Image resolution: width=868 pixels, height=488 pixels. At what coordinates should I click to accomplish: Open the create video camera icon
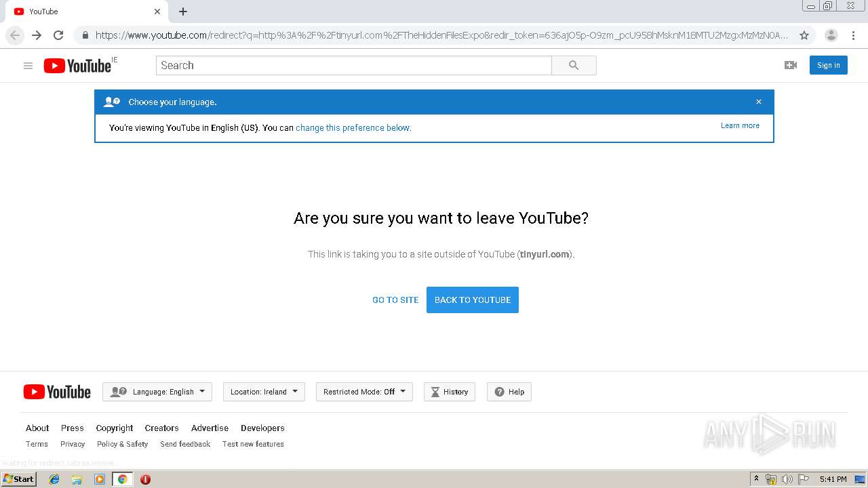click(x=791, y=65)
